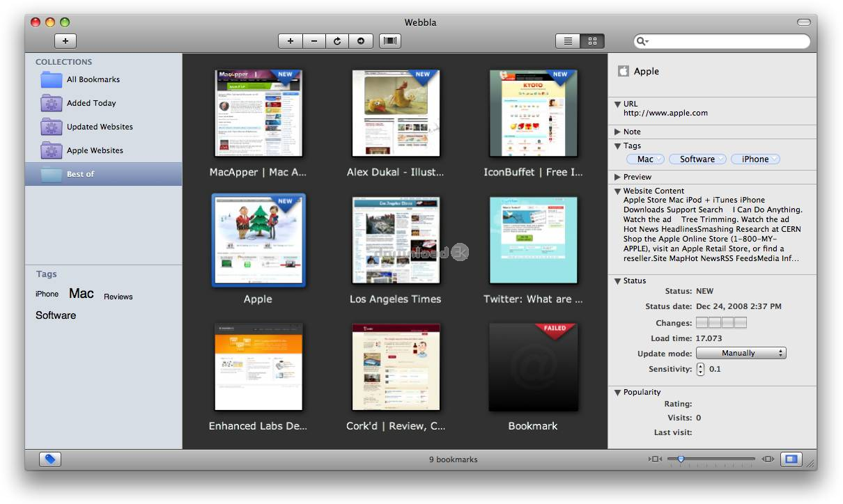This screenshot has height=504, width=843.
Task: Toggle the toolbar pill button in title bar
Action: (803, 22)
